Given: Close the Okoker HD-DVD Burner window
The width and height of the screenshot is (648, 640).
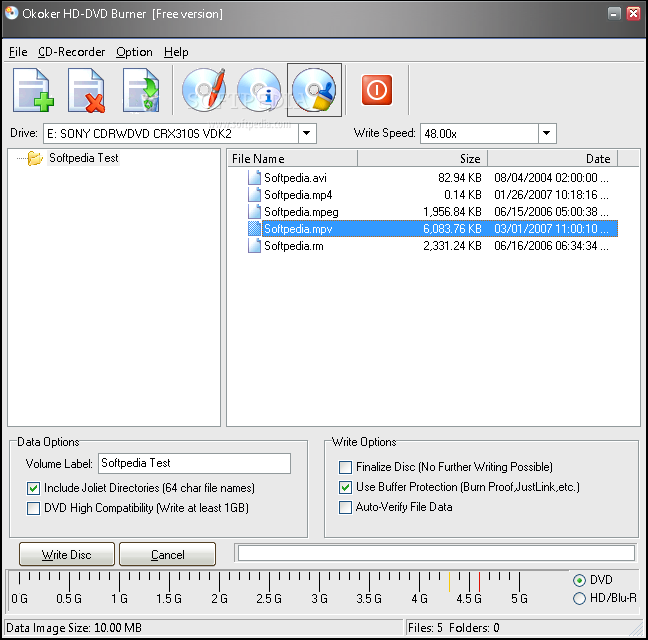Looking at the screenshot, I should (x=633, y=14).
